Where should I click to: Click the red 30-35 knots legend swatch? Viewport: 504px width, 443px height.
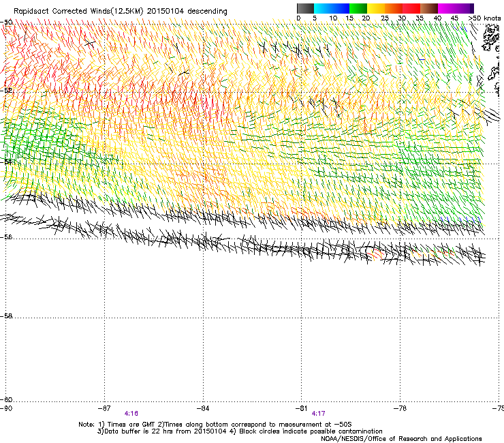[411, 8]
